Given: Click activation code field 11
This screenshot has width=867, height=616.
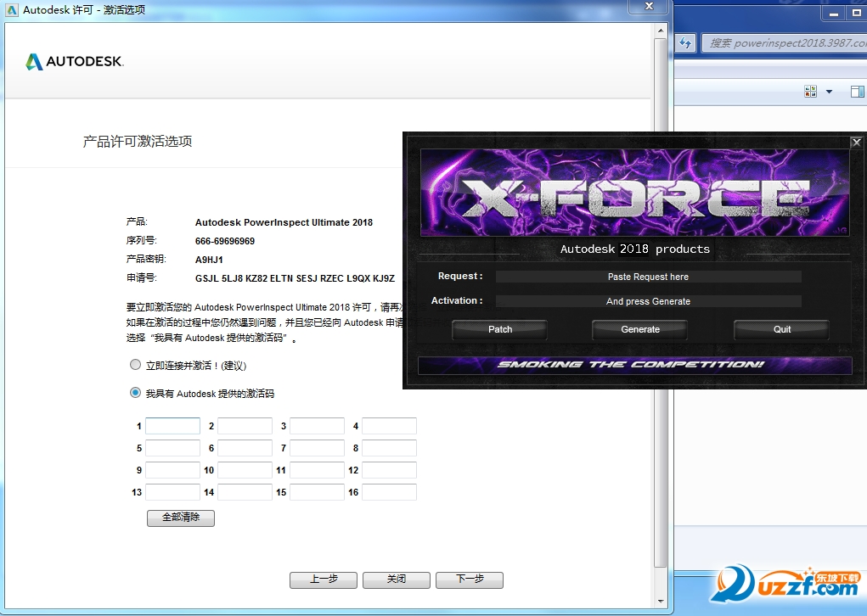Looking at the screenshot, I should 318,470.
